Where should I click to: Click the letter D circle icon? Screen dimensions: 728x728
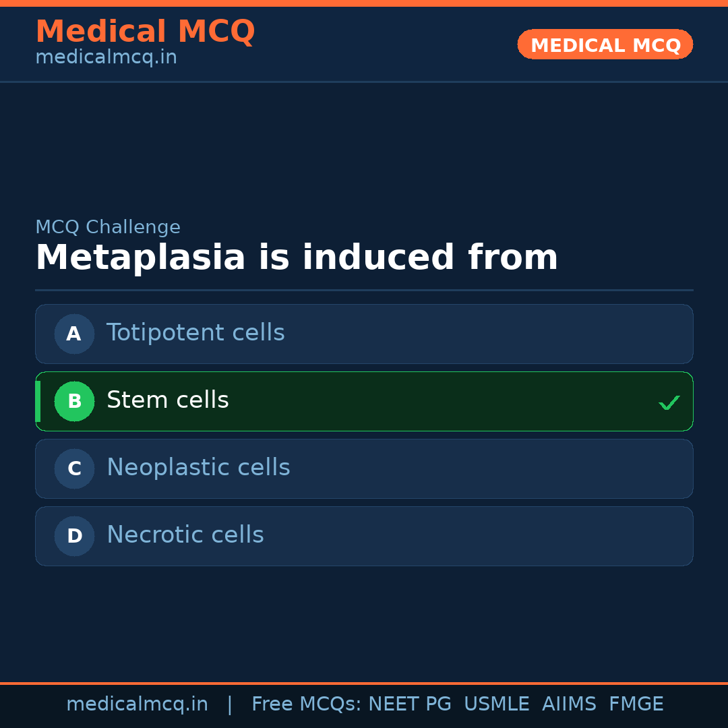pos(74,536)
